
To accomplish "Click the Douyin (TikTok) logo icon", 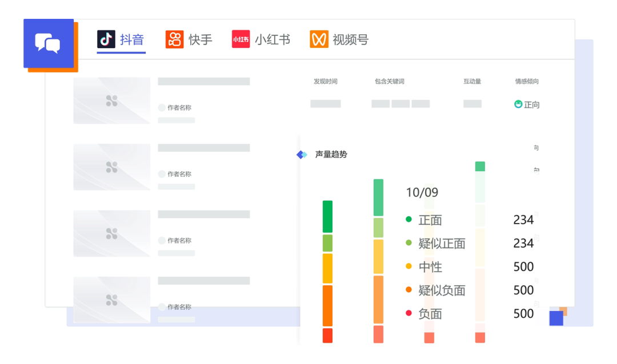I will point(106,39).
